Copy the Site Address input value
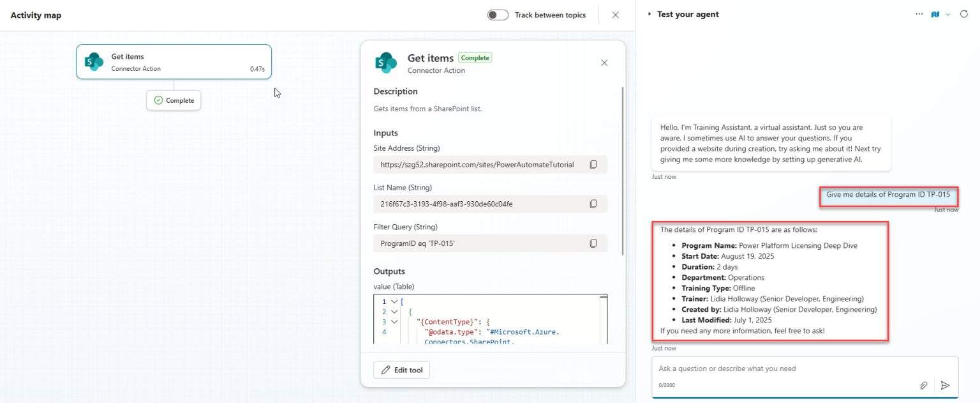Screen dimensions: 980x403 593,165
